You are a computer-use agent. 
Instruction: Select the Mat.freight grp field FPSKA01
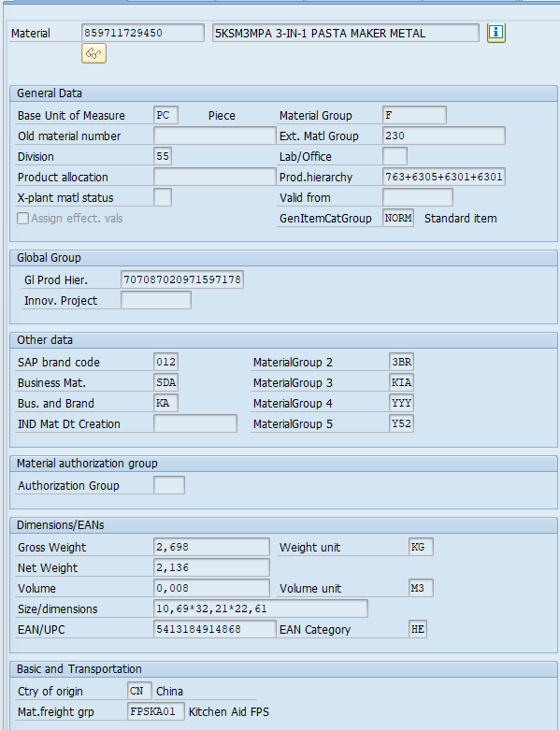click(x=156, y=711)
